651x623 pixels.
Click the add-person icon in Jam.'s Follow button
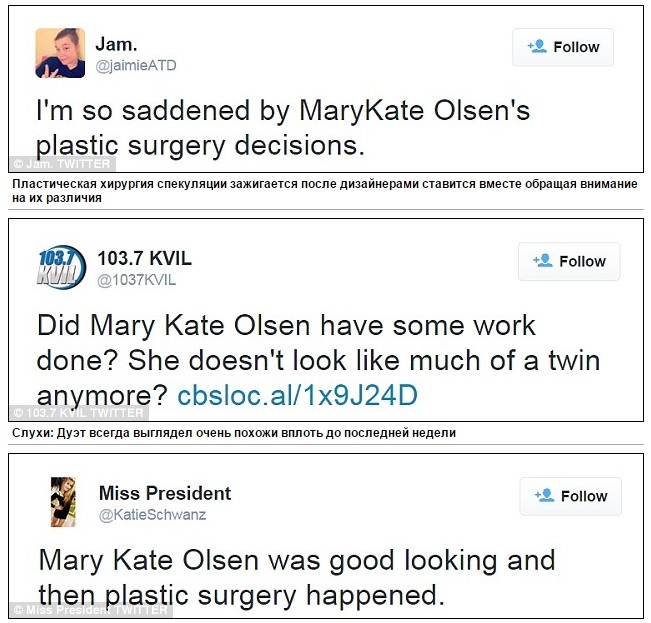pos(536,46)
